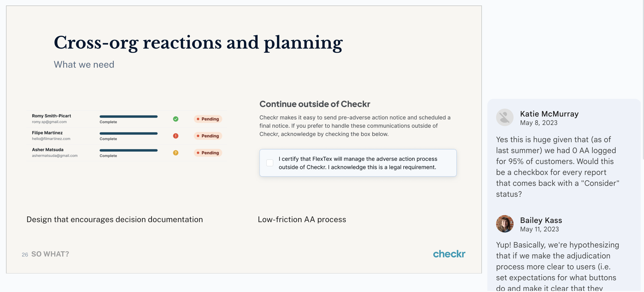Image resolution: width=644 pixels, height=292 pixels.
Task: Click the hello@filmartinez.com email address
Action: point(51,139)
